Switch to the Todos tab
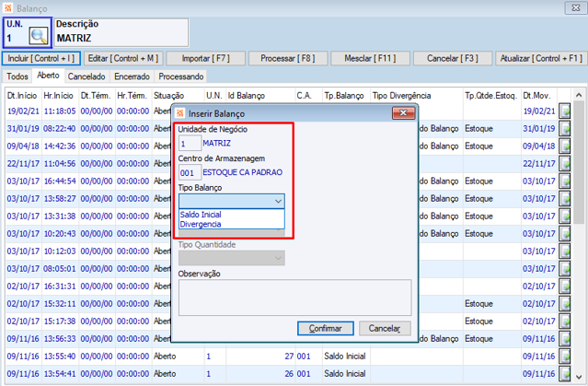588x386 pixels. [x=17, y=76]
